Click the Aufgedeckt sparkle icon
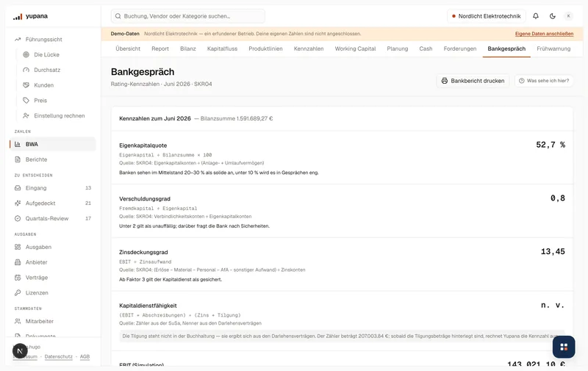Viewport: 588px width, 371px height. (x=18, y=203)
